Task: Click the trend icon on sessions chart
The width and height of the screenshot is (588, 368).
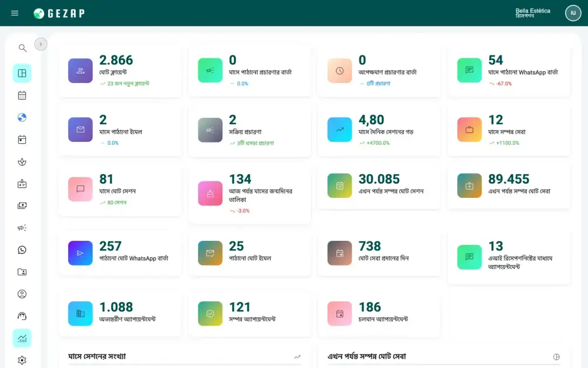Action: [x=298, y=357]
